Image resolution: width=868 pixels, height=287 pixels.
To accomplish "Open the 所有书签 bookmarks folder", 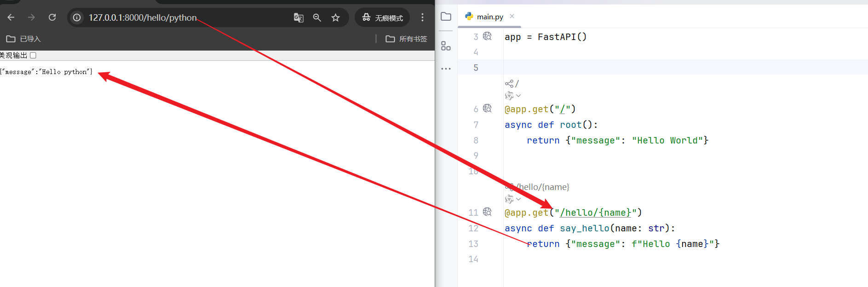I will pyautogui.click(x=407, y=39).
